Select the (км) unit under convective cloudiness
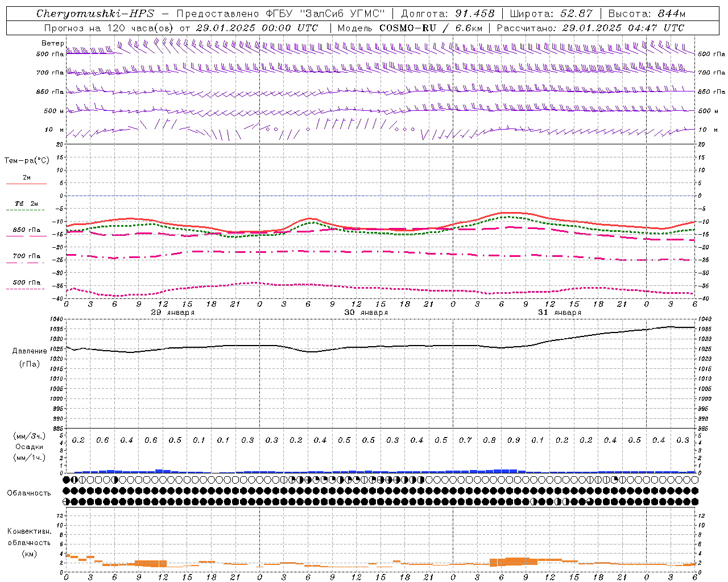The height and width of the screenshot is (582, 728). 30,554
